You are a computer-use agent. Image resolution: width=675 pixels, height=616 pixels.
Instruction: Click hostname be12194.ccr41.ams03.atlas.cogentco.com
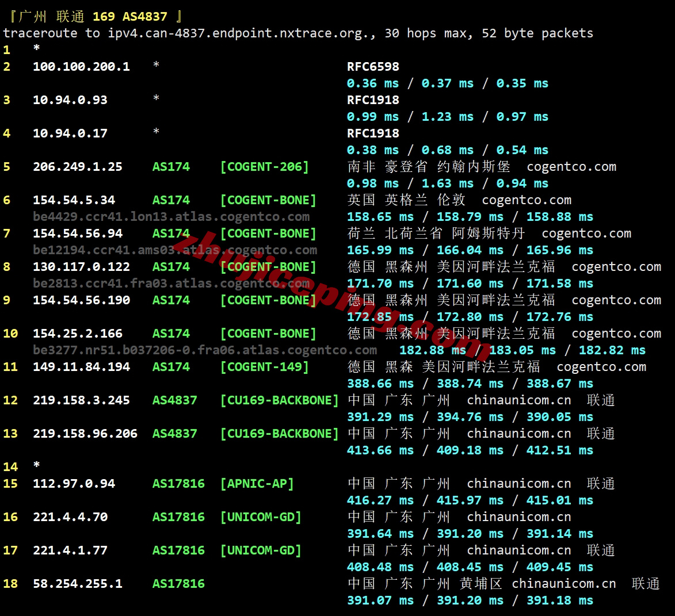175,250
